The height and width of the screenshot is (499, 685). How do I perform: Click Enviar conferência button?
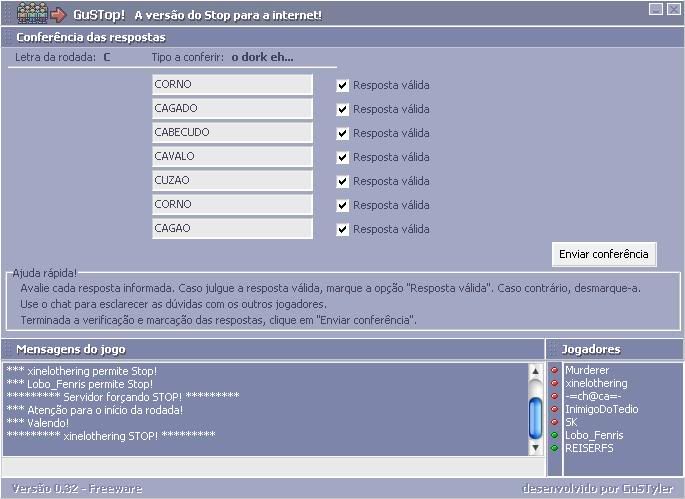[x=604, y=254]
